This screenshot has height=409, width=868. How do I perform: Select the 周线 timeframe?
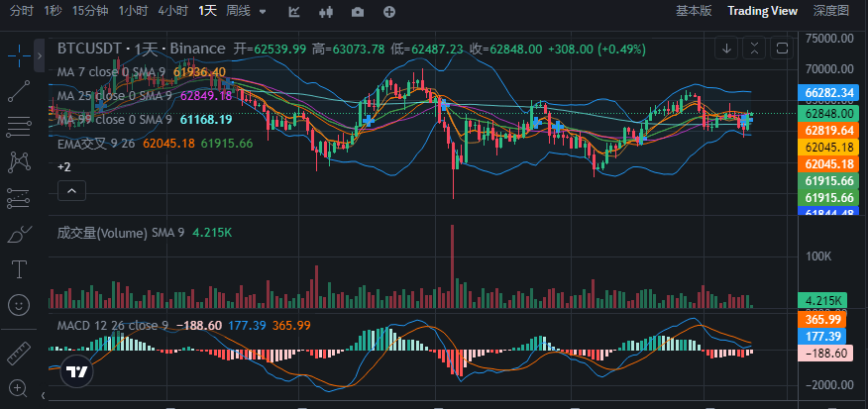(x=238, y=11)
